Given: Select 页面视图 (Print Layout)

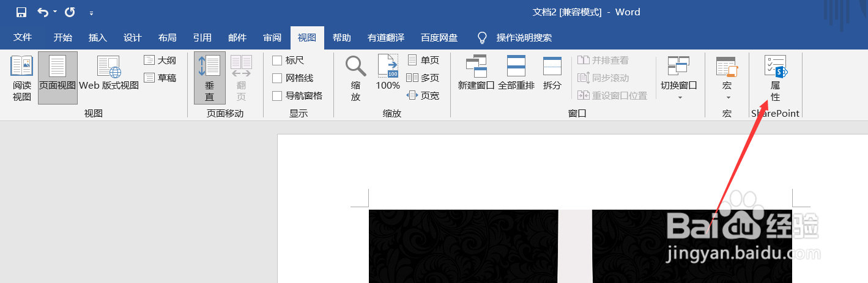Looking at the screenshot, I should (57, 78).
